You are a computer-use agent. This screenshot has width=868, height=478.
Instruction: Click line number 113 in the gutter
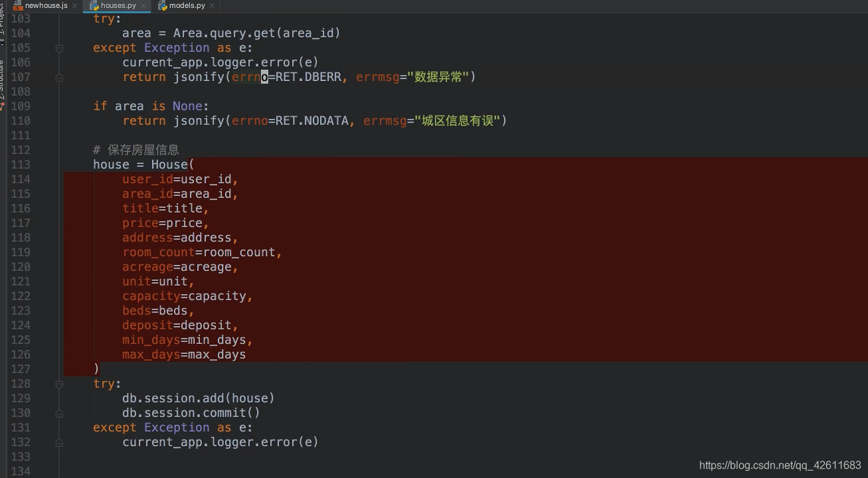(20, 165)
